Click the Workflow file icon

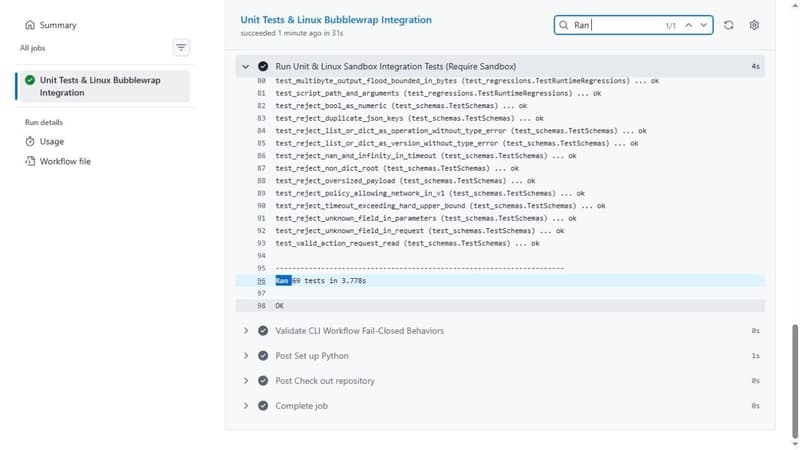tap(30, 161)
